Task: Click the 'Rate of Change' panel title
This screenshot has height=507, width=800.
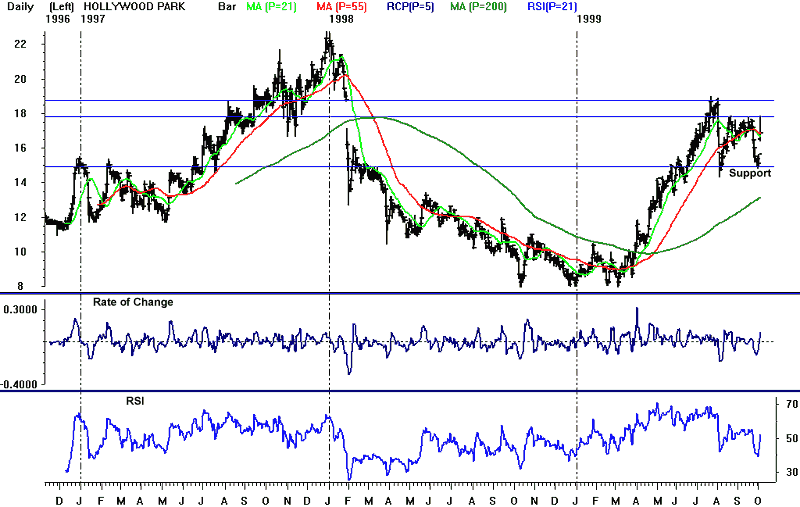Action: (x=133, y=302)
